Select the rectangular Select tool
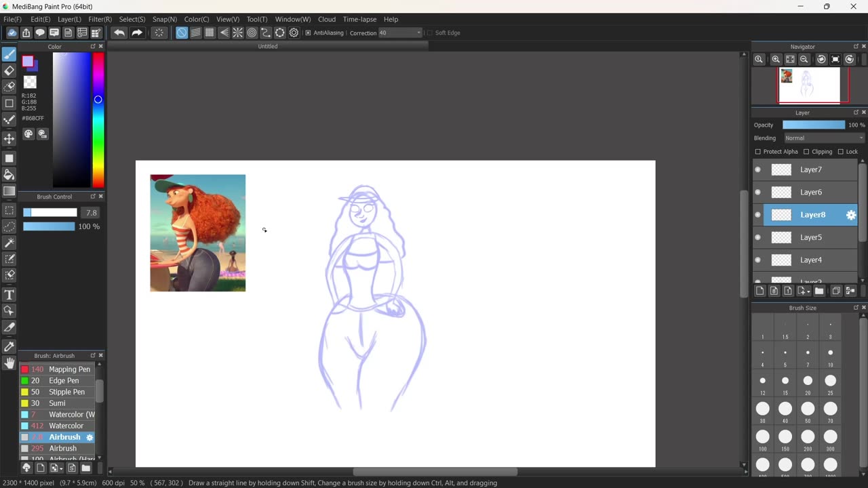Screen dimensions: 868x488 (x=9, y=211)
